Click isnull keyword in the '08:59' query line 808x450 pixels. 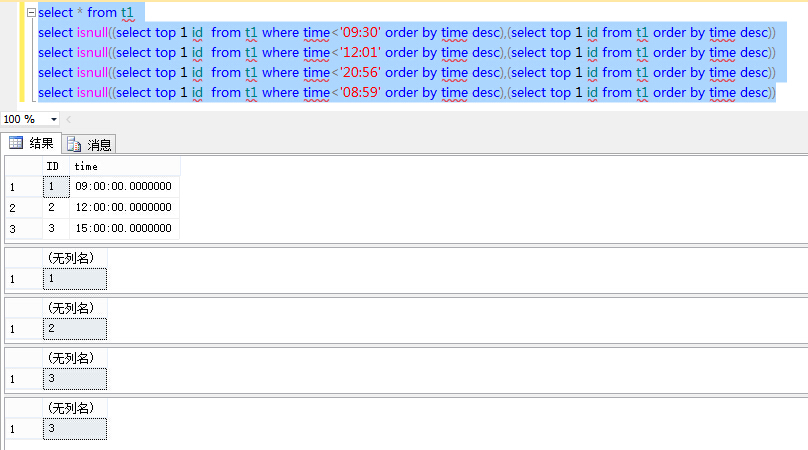pyautogui.click(x=93, y=93)
